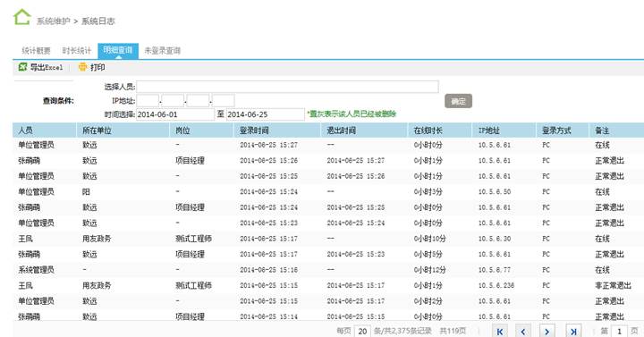The width and height of the screenshot is (644, 337).
Task: Click 导出Excel toolbar label
Action: [x=47, y=67]
